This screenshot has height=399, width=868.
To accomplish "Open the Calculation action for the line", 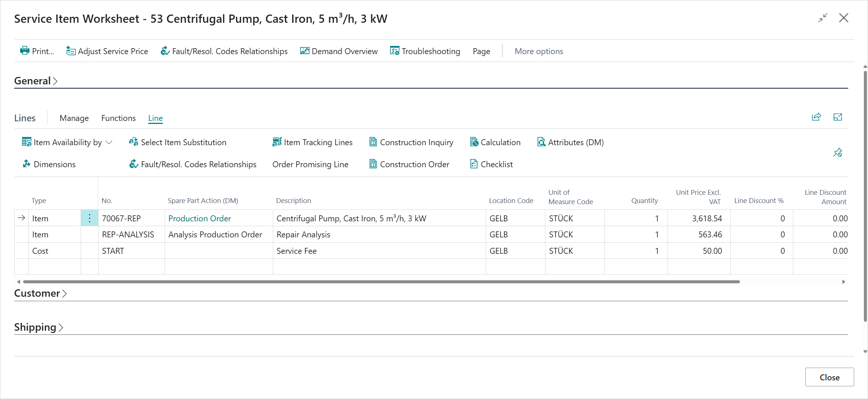I will pos(495,142).
